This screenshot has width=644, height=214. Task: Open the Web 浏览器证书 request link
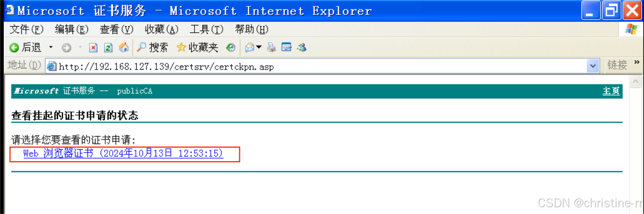[123, 153]
